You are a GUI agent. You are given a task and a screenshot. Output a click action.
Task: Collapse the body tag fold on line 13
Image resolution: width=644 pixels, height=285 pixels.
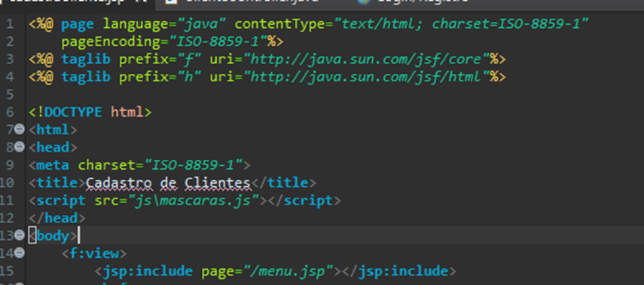(20, 235)
